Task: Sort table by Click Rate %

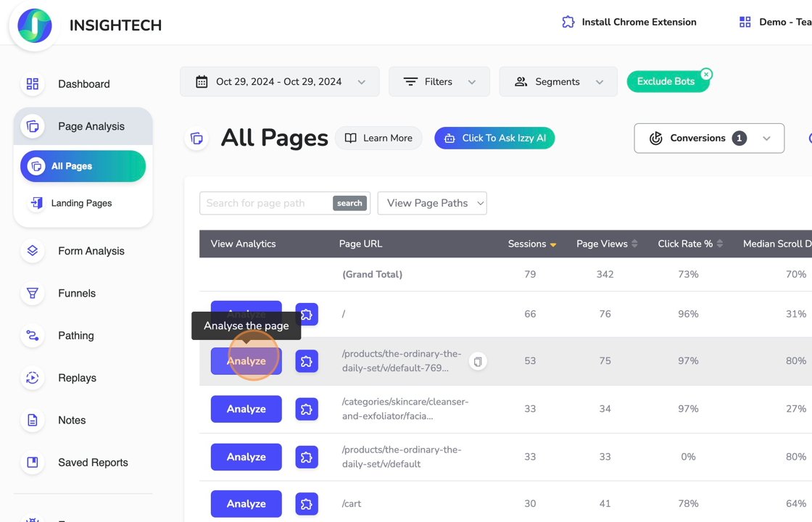Action: click(x=689, y=244)
